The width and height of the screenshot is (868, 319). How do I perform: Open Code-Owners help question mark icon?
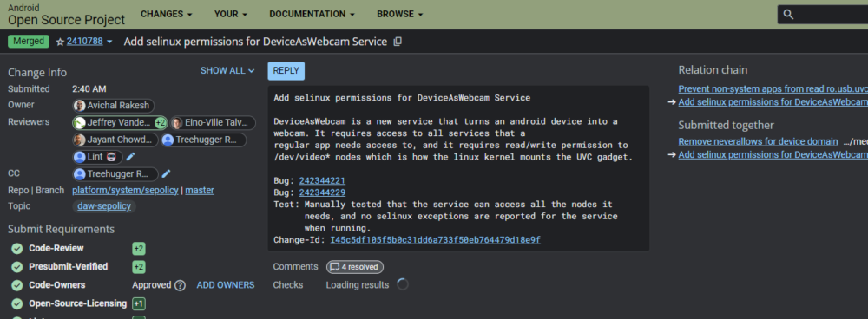pos(180,285)
